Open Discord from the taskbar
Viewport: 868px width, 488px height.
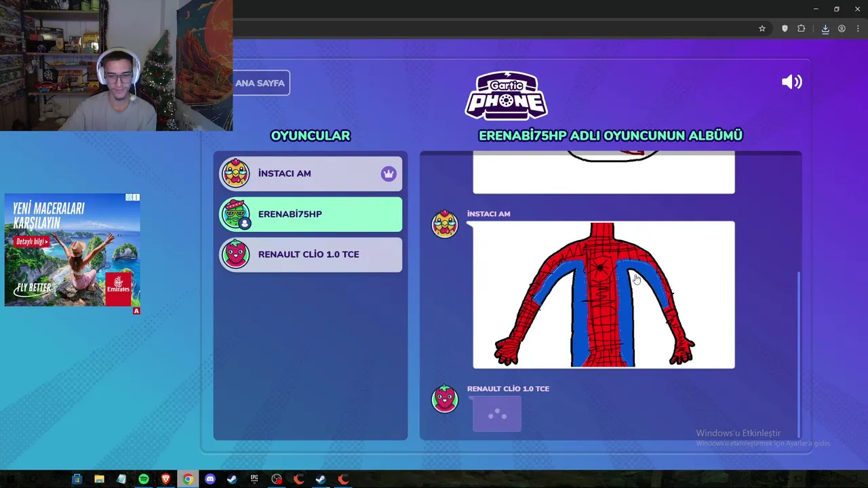tap(210, 479)
